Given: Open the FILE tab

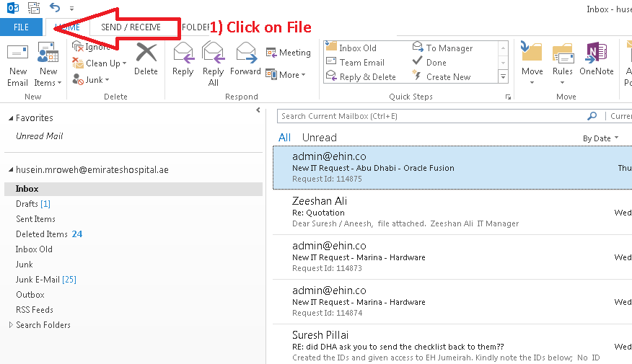Looking at the screenshot, I should [x=21, y=27].
